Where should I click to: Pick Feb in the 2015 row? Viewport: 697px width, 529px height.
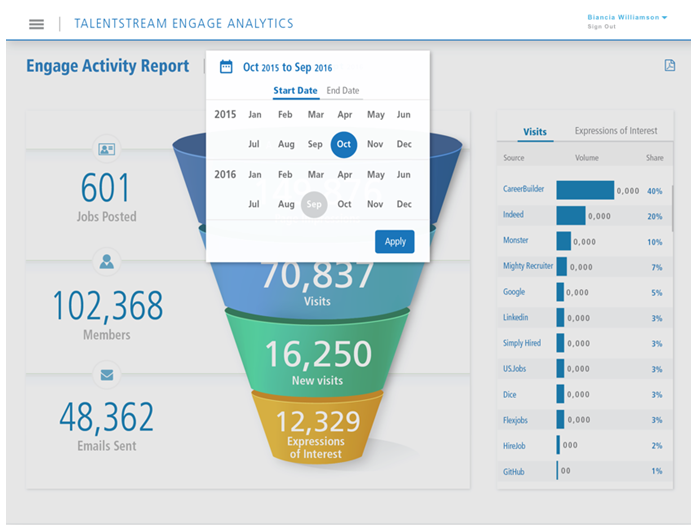click(285, 115)
